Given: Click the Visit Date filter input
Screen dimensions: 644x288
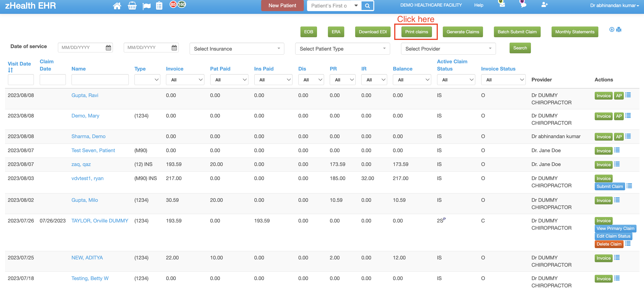Looking at the screenshot, I should (x=21, y=80).
